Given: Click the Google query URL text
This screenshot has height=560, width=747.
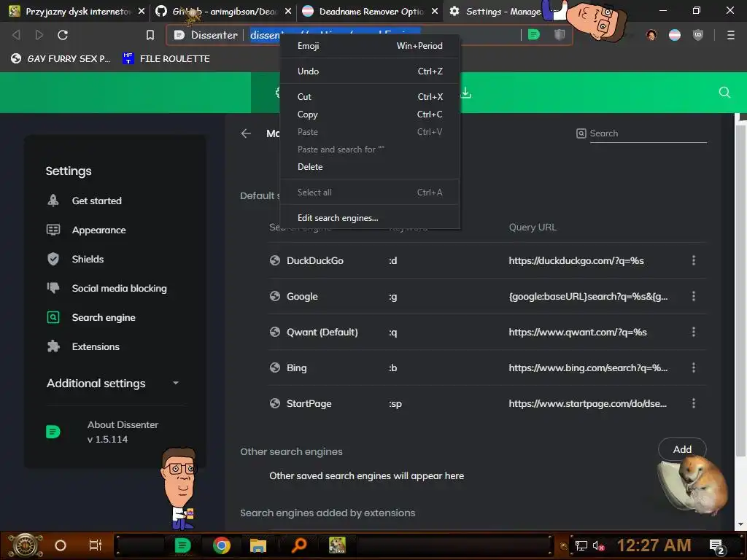Looking at the screenshot, I should tap(588, 296).
